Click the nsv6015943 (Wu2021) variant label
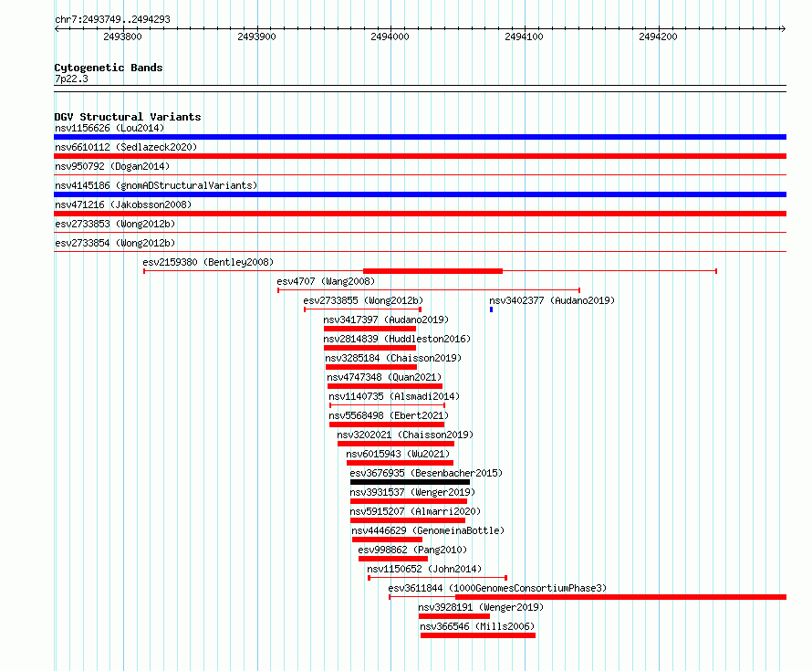 coord(398,454)
